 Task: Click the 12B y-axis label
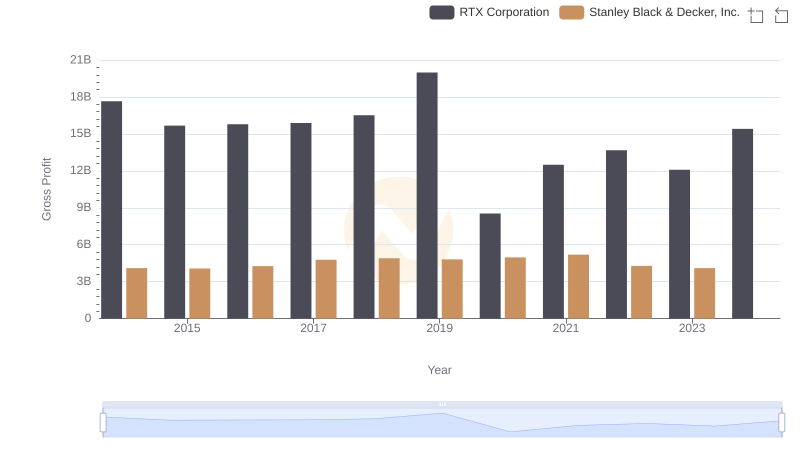click(81, 170)
